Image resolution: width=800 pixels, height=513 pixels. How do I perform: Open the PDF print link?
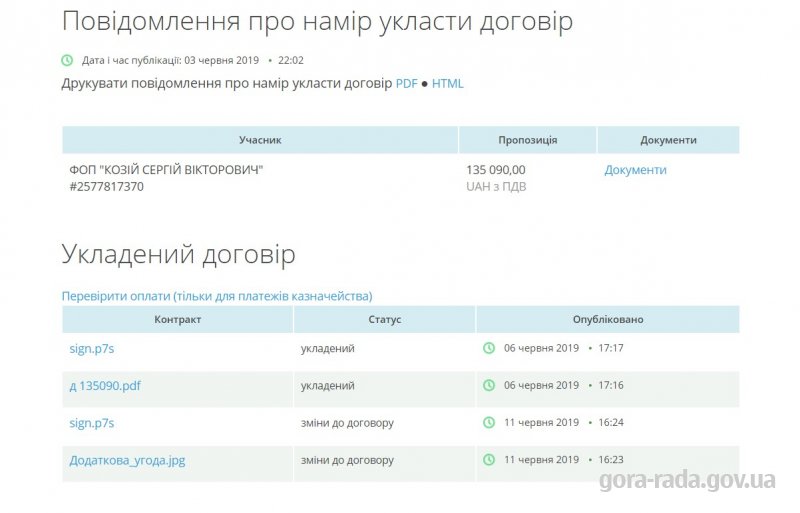click(x=407, y=83)
